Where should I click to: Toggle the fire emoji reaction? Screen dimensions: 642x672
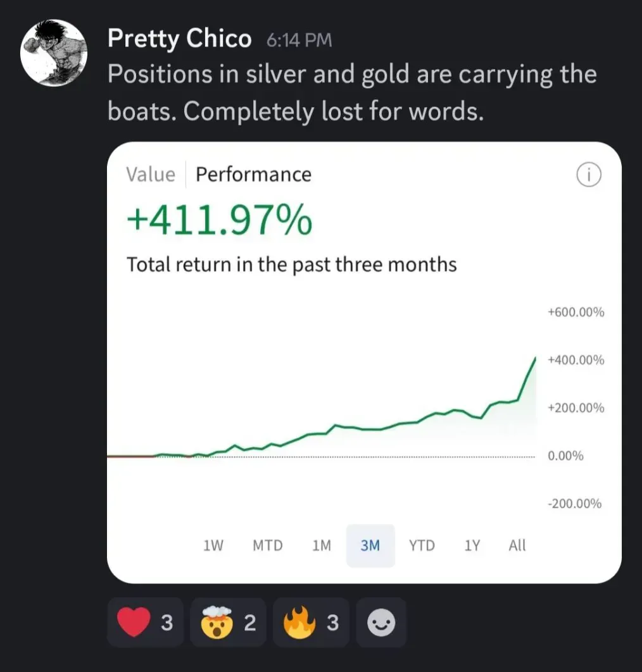click(x=311, y=623)
